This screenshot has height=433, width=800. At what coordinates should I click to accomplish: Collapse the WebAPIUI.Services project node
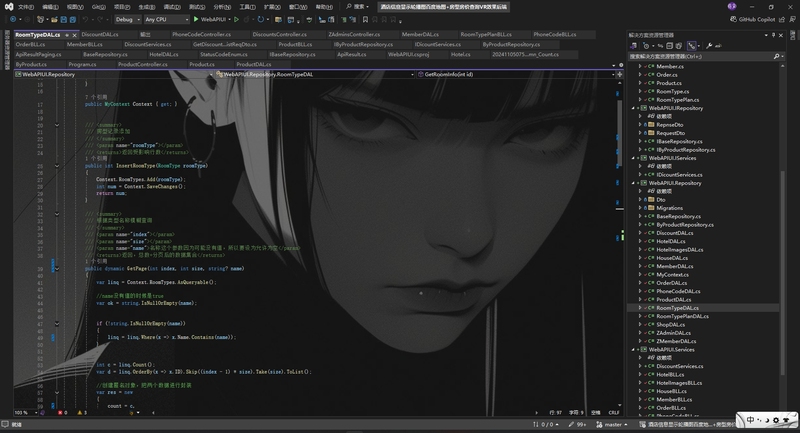tap(633, 349)
